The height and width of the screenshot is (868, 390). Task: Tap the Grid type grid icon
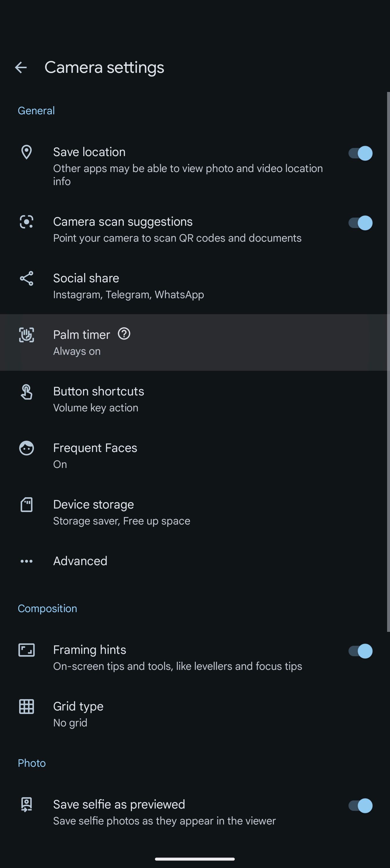(x=27, y=707)
